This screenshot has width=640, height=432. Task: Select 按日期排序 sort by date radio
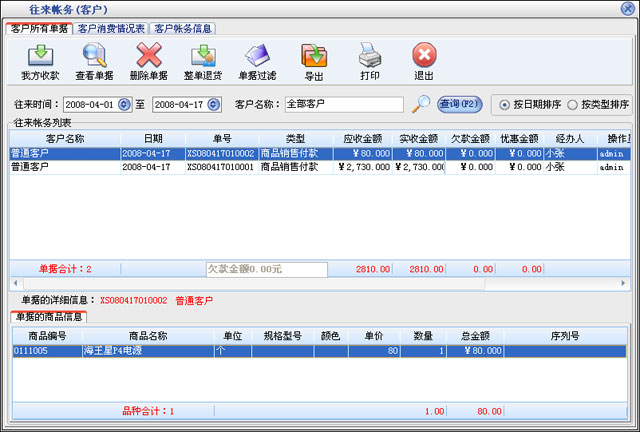point(505,104)
